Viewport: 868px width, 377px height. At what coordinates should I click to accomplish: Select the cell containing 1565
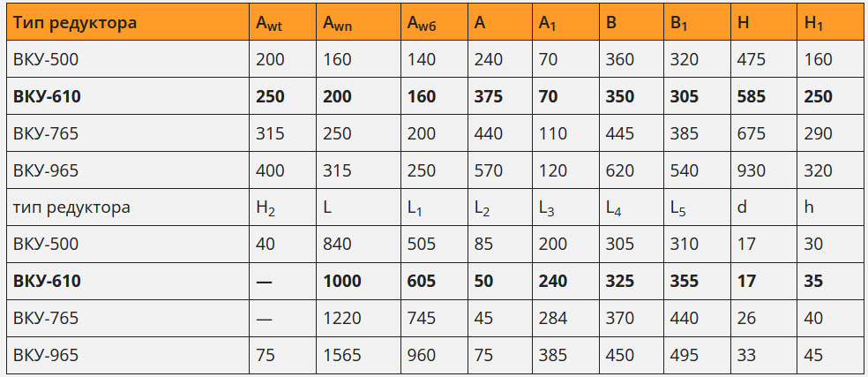[x=341, y=355]
